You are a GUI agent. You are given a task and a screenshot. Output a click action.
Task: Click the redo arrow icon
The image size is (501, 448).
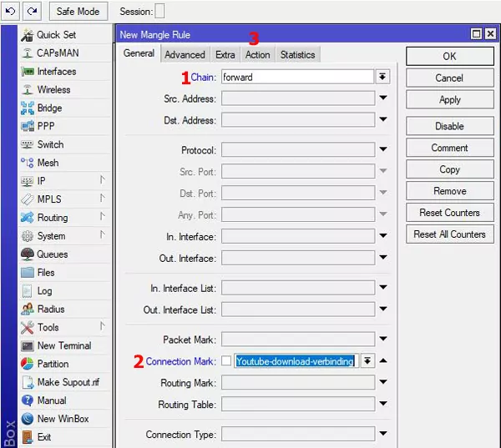click(x=32, y=11)
